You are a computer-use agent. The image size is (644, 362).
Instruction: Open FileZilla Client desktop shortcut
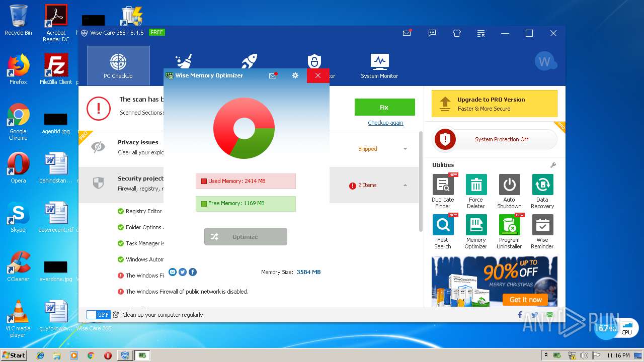coord(56,69)
